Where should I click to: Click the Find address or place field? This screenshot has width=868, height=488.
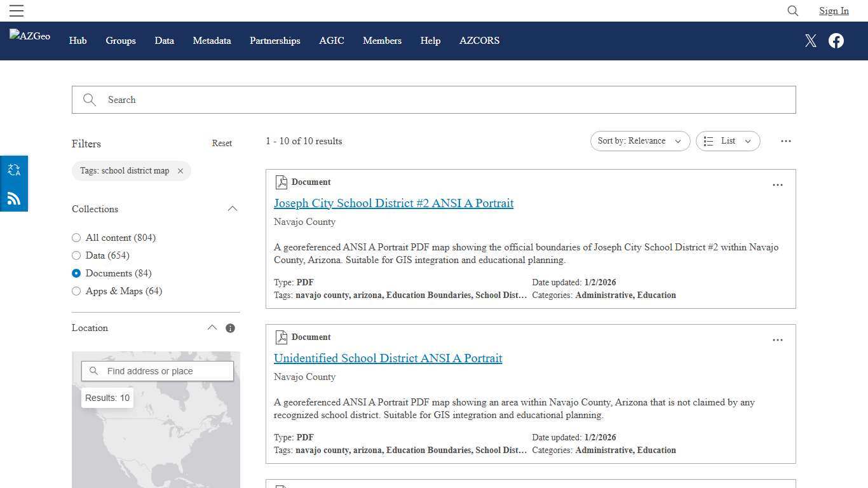165,371
